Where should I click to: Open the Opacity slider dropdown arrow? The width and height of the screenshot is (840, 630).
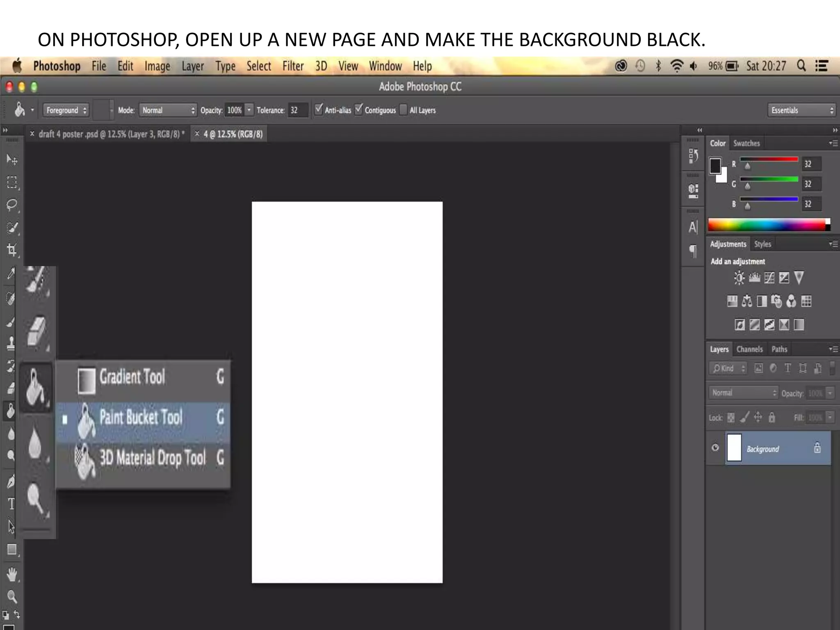coord(249,110)
